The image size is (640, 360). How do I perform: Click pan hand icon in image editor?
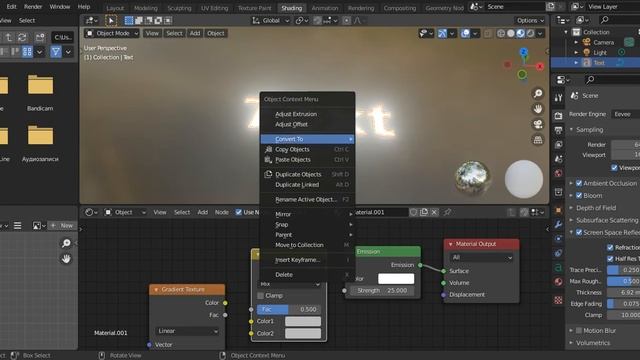66,259
